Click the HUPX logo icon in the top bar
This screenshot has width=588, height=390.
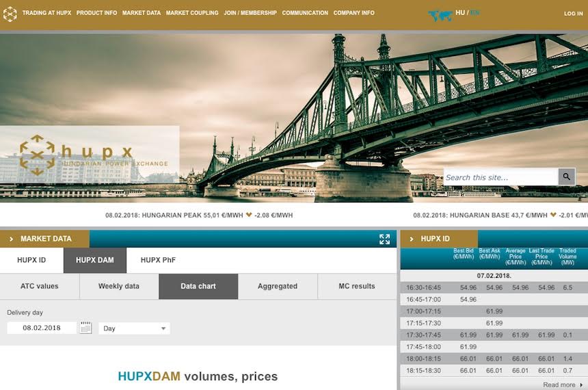click(x=10, y=14)
